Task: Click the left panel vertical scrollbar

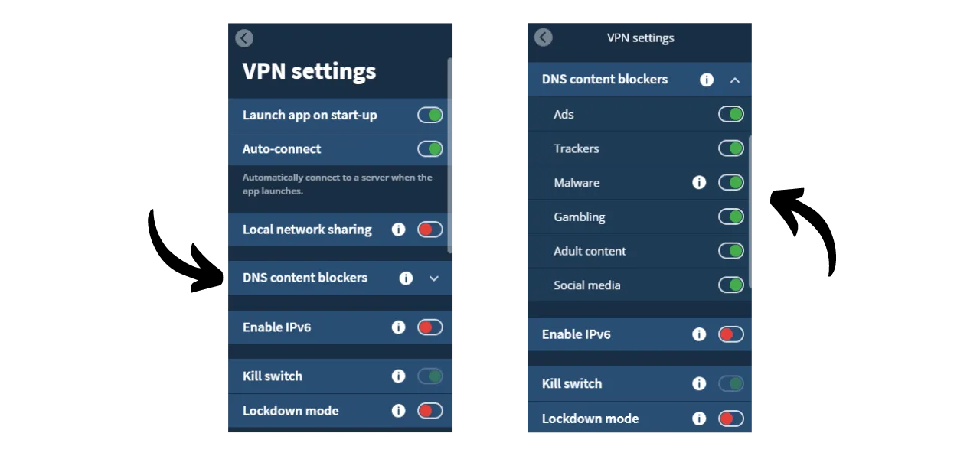Action: [x=450, y=153]
